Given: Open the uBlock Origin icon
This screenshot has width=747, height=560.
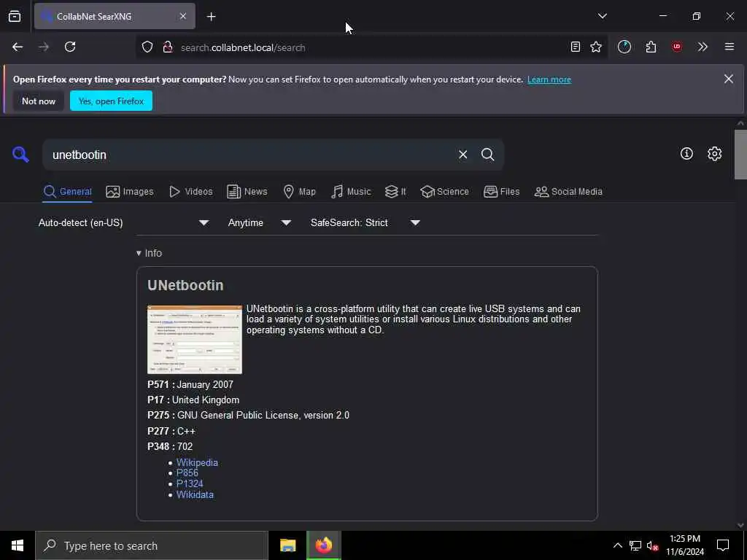Looking at the screenshot, I should tap(676, 47).
